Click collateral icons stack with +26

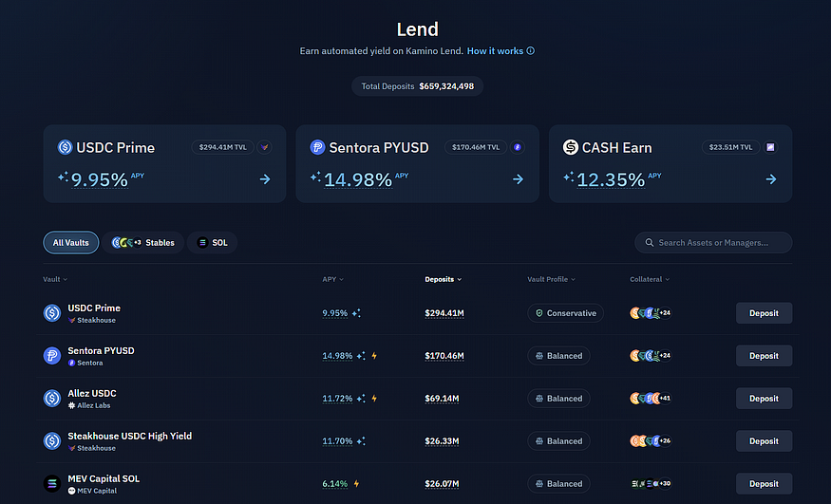click(x=651, y=441)
